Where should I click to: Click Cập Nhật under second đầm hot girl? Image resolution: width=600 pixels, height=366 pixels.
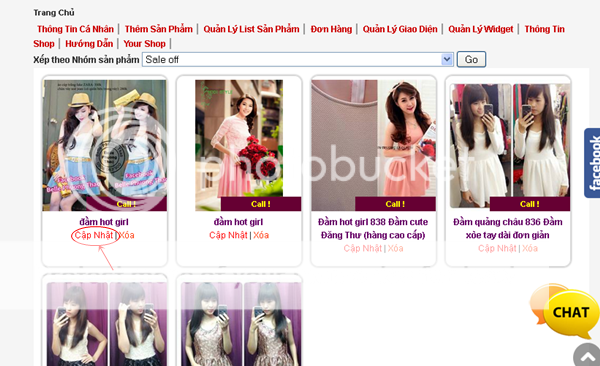(x=228, y=235)
